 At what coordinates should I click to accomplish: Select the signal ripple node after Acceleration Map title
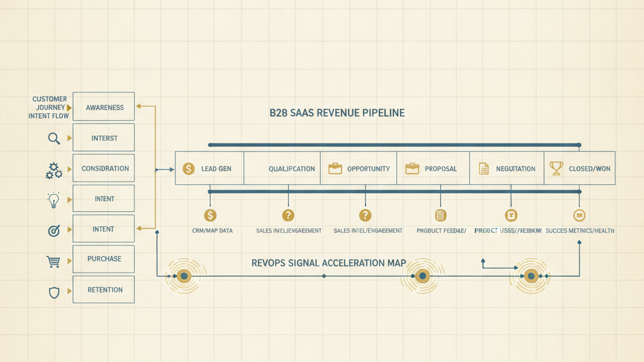[422, 277]
